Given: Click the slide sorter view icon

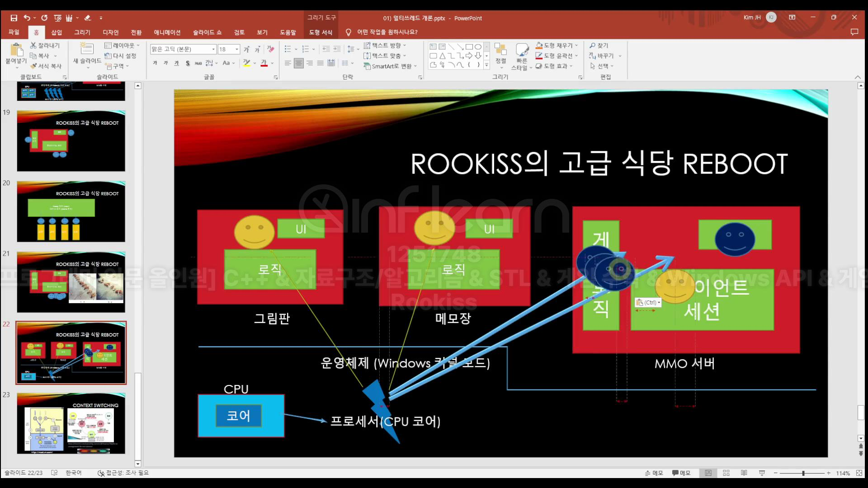Looking at the screenshot, I should pyautogui.click(x=726, y=473).
